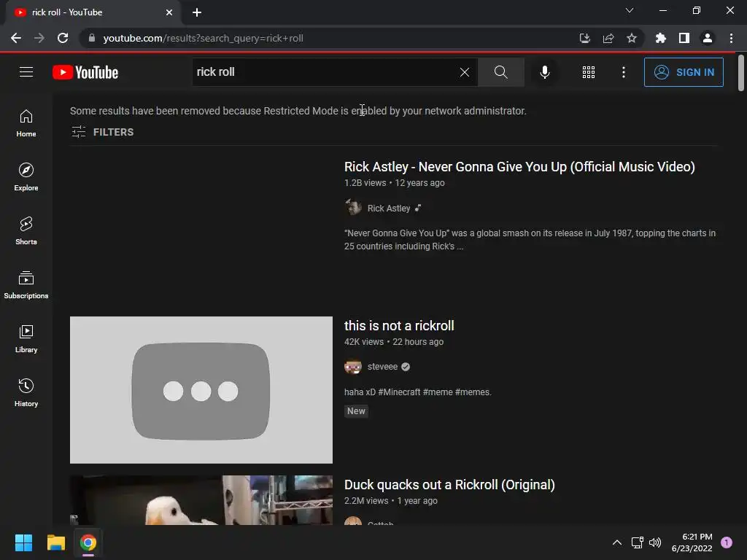The height and width of the screenshot is (560, 747).
Task: Reload the page with the refresh icon
Action: click(63, 38)
